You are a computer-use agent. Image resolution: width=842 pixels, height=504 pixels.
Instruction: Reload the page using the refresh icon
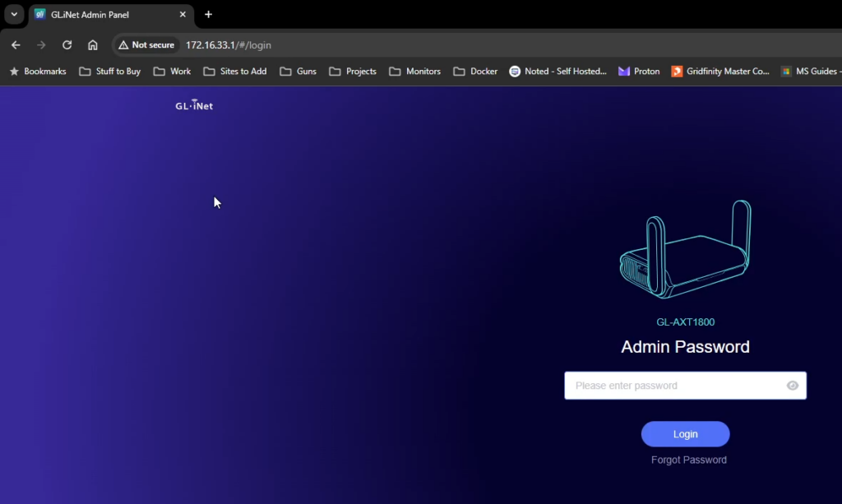67,45
